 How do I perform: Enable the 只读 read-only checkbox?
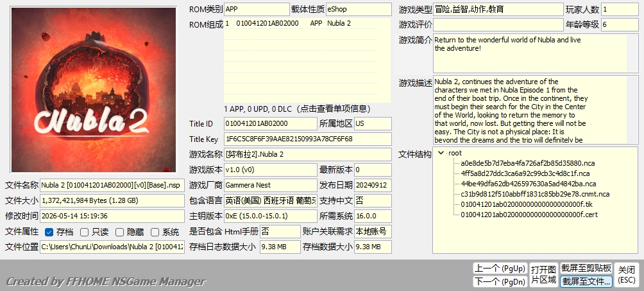pos(84,232)
